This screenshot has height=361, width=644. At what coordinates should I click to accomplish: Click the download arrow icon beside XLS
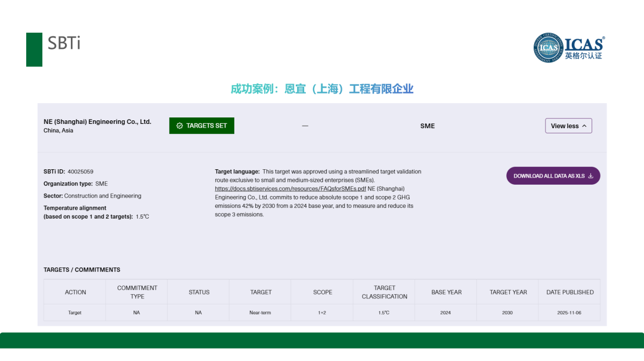tap(590, 176)
